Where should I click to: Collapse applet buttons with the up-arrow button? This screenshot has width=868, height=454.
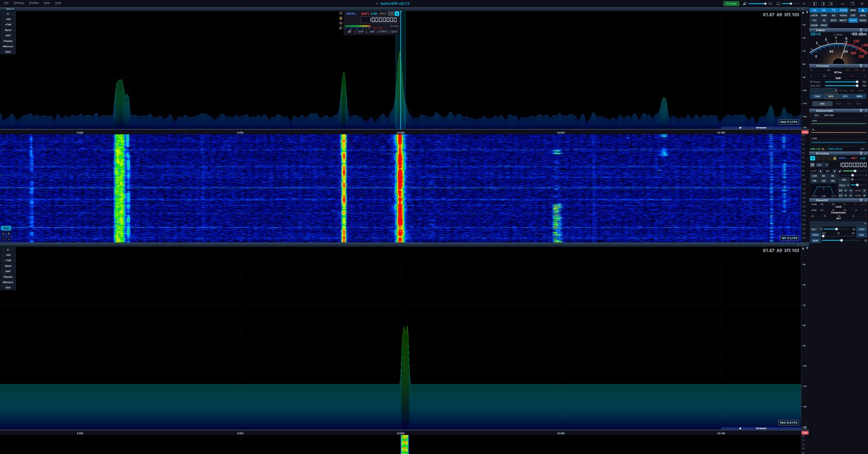[x=863, y=10]
